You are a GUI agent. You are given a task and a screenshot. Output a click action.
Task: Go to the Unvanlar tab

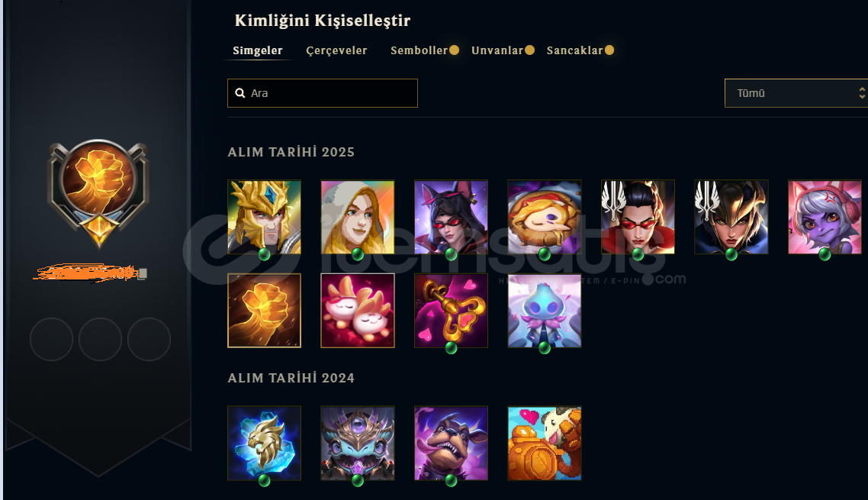tap(497, 50)
